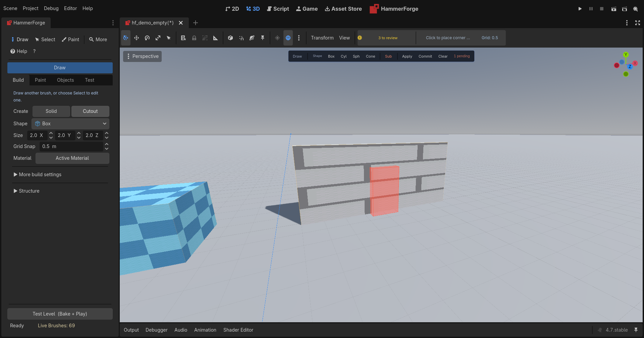Image resolution: width=644 pixels, height=338 pixels.
Task: Toggle the preview environment globe icon
Action: point(288,38)
